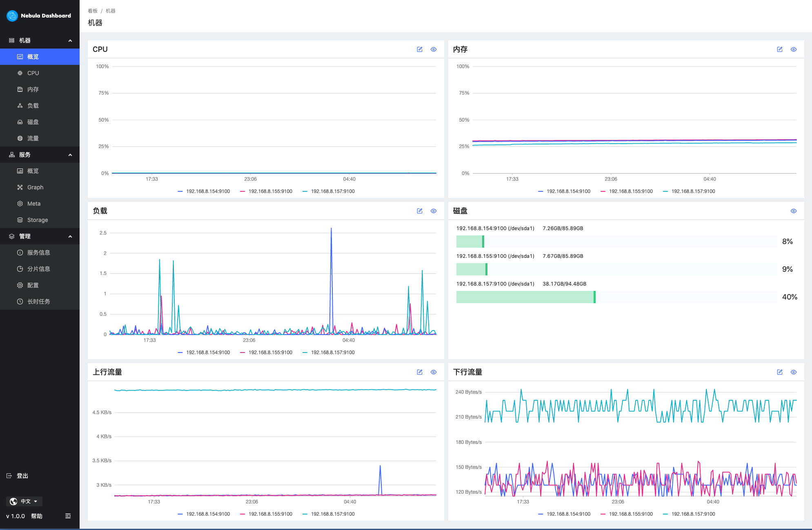812x530 pixels.
Task: Click the 服务信息 info icon
Action: coord(20,253)
